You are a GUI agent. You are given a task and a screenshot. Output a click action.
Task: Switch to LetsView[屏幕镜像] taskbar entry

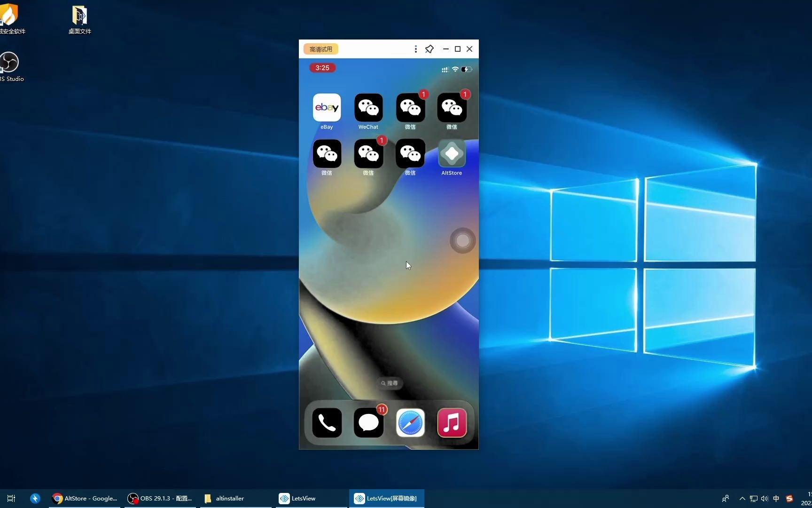point(387,498)
